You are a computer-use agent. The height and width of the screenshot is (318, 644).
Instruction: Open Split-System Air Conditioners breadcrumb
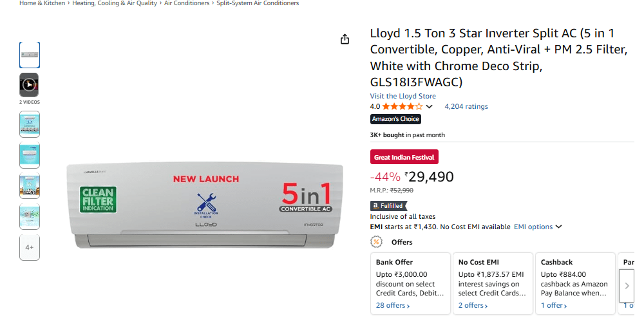pyautogui.click(x=258, y=3)
